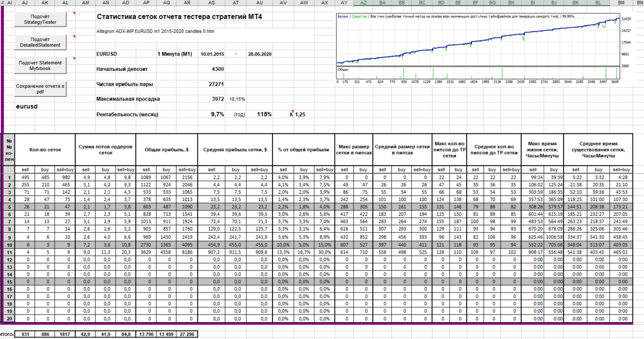
Task: Select the max drawdown value '3972'
Action: tap(218, 99)
